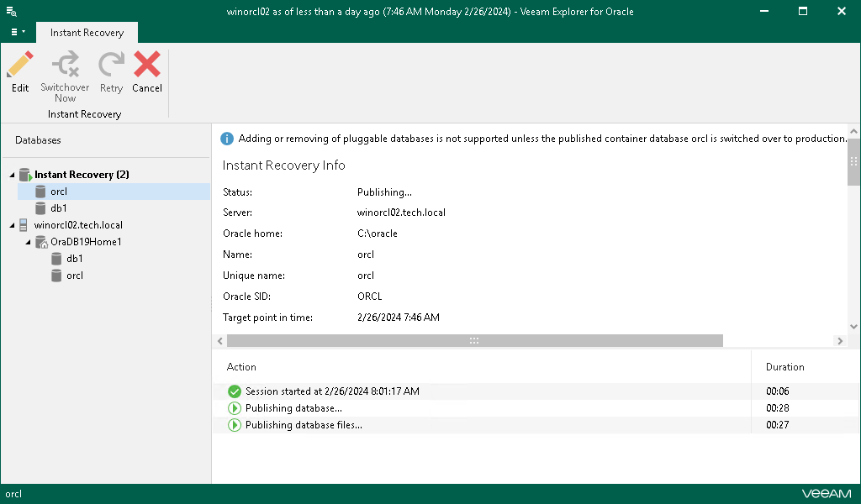Image resolution: width=861 pixels, height=504 pixels.
Task: Cancel the instant recovery session
Action: pos(147,66)
